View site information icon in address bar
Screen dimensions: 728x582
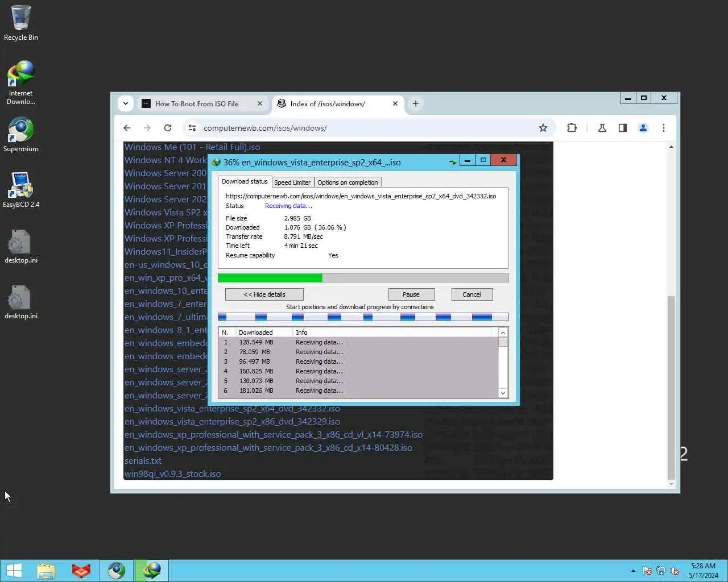pos(192,128)
